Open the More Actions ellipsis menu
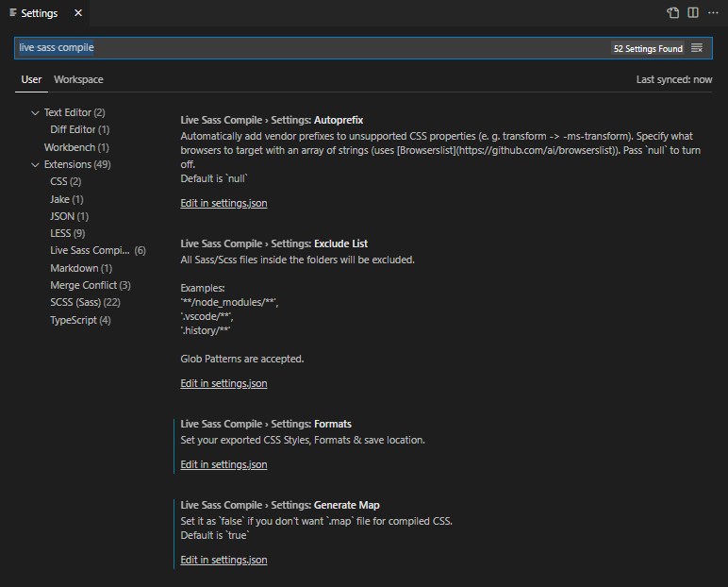The image size is (728, 587). (x=713, y=12)
